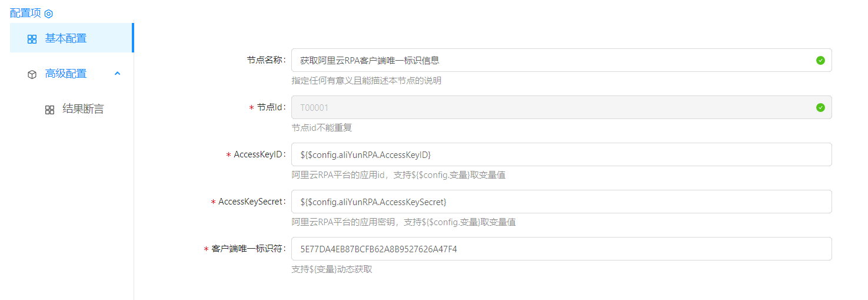This screenshot has width=868, height=300.
Task: Click the 客户端唯一标识符 field label
Action: (x=248, y=249)
